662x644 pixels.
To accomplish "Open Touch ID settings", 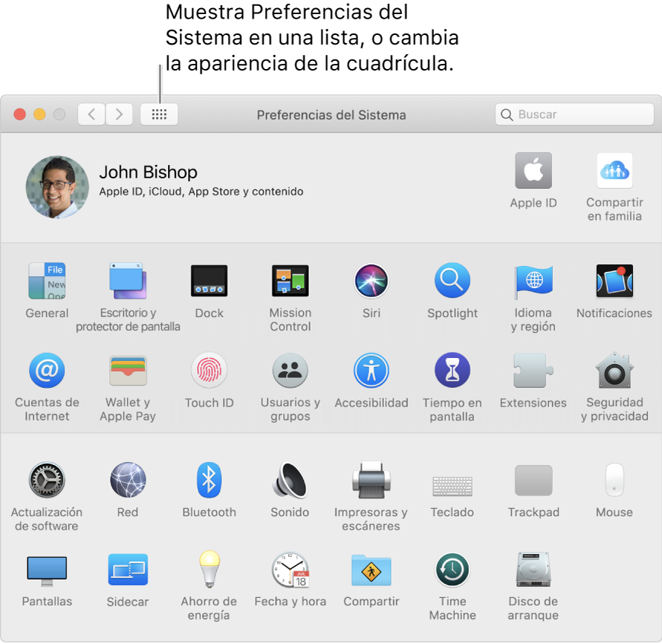I will 209,371.
